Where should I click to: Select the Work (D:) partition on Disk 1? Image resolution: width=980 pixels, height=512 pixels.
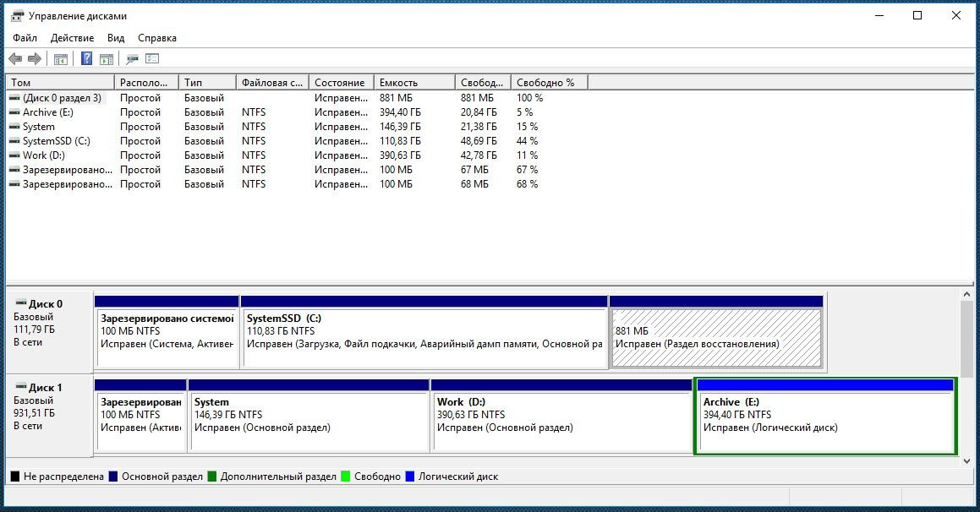pos(560,421)
